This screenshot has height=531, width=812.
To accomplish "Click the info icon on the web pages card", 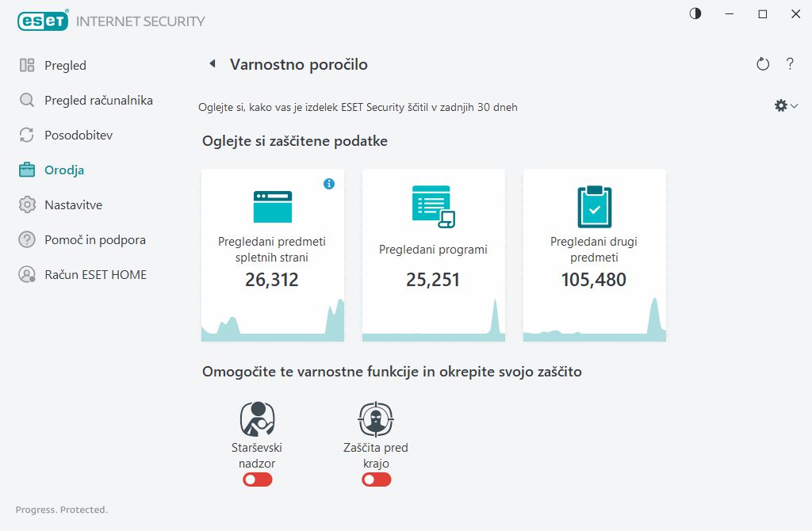I will pyautogui.click(x=329, y=184).
